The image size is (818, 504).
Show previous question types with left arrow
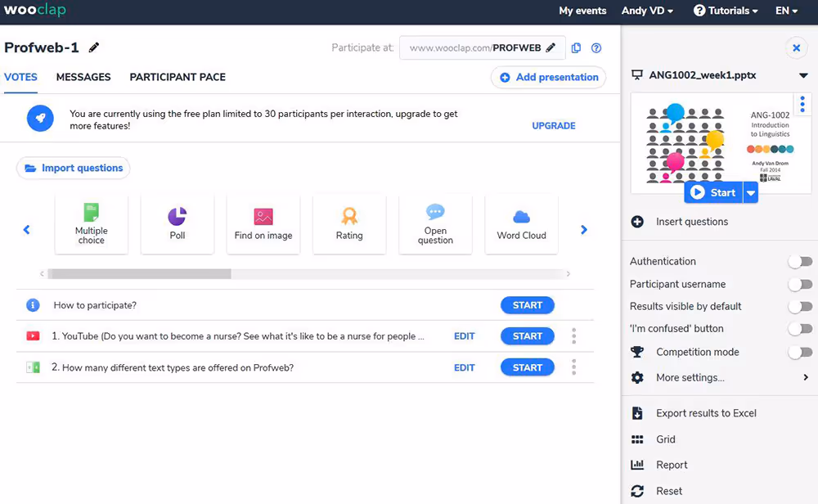pos(27,230)
